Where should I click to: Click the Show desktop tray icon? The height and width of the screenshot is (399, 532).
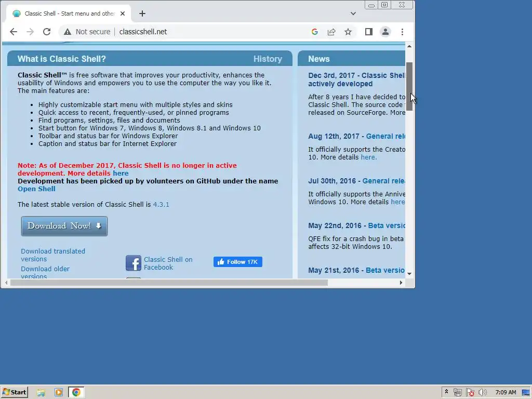click(x=526, y=393)
